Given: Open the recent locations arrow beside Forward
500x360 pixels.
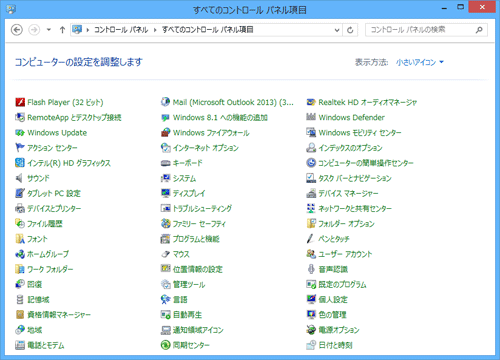Looking at the screenshot, I should point(49,30).
